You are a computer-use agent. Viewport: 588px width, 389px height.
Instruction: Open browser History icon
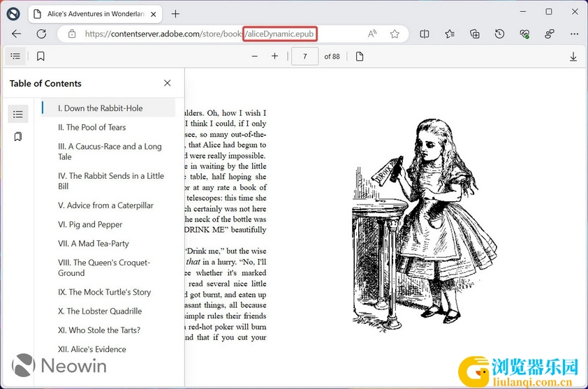[499, 34]
